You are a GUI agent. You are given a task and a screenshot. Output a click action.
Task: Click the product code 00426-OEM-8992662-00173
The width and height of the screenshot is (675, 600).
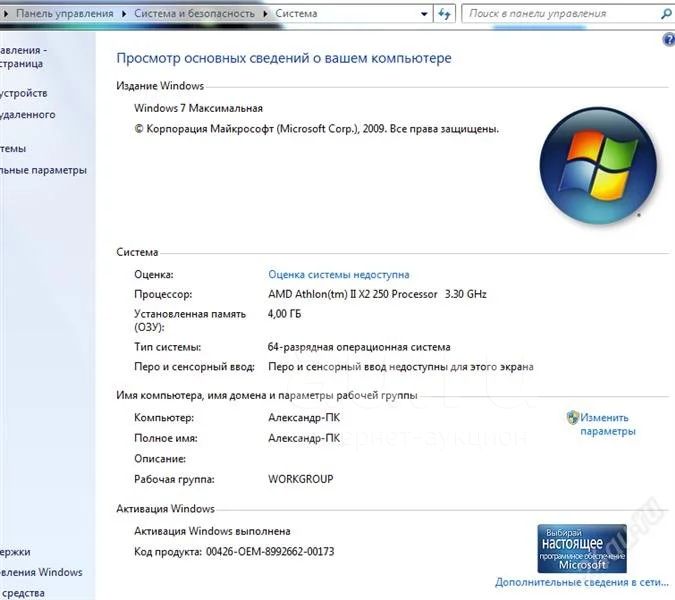click(270, 551)
